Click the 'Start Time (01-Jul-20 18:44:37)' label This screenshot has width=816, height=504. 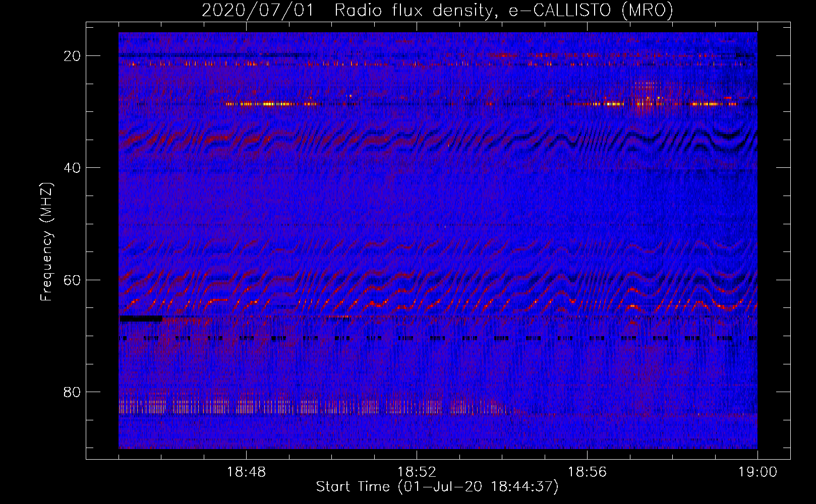click(x=437, y=487)
